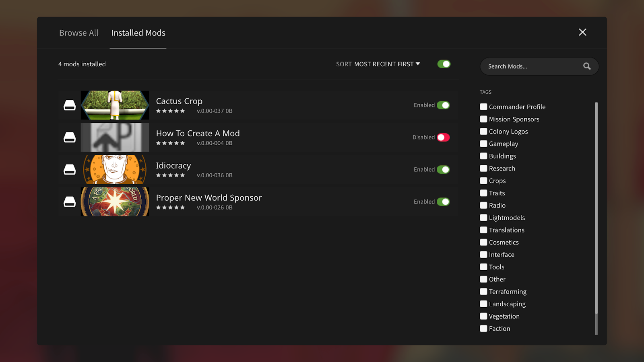Close the mods dialog with the X

pyautogui.click(x=582, y=32)
